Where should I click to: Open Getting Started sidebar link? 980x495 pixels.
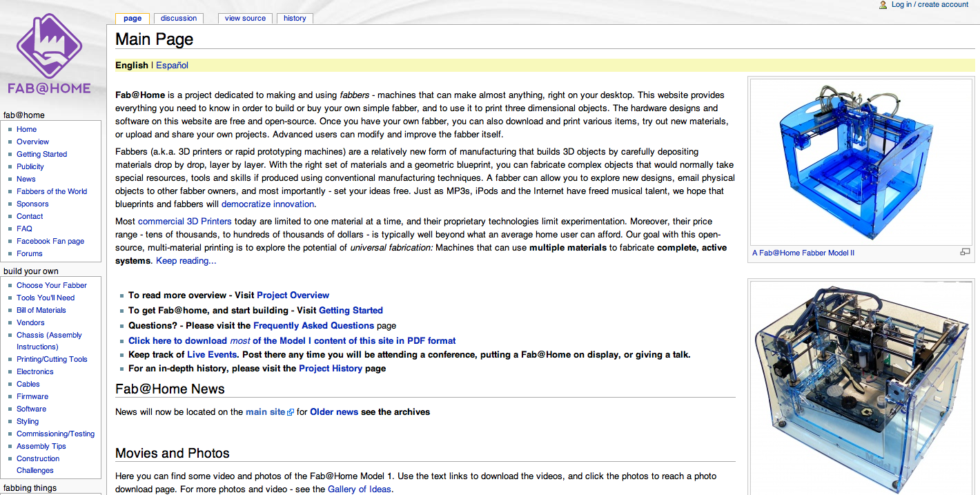(x=42, y=154)
